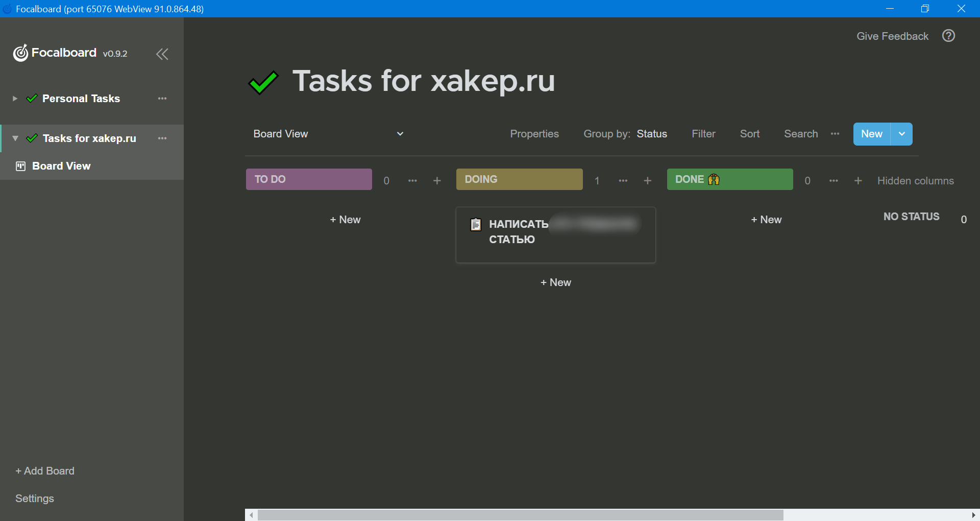The height and width of the screenshot is (521, 980).
Task: Click Personal Tasks checkmark icon
Action: [32, 99]
